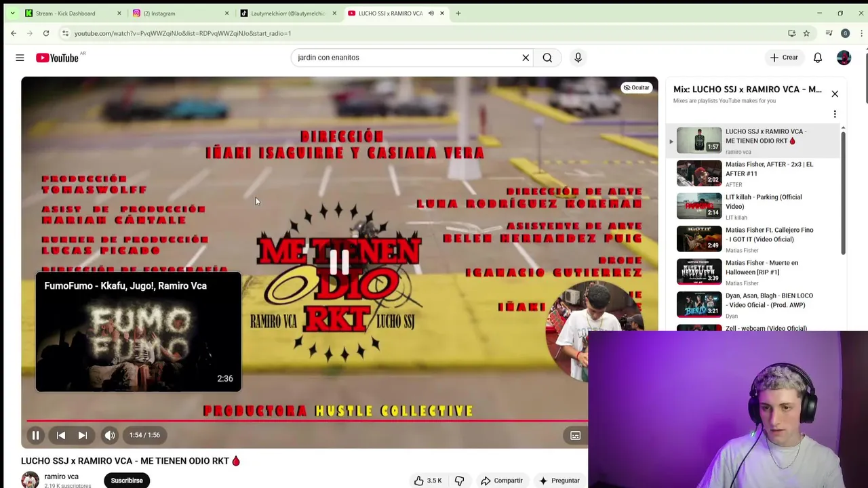
Task: Open the Chrome three-dot menu
Action: click(x=861, y=33)
